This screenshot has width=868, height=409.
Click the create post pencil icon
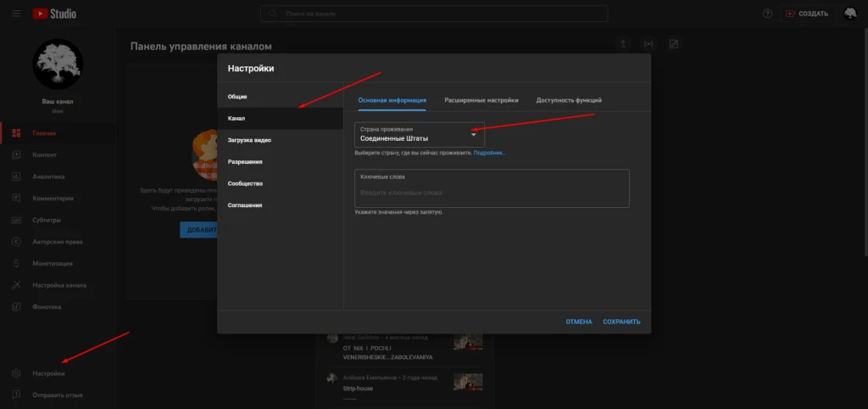click(674, 44)
